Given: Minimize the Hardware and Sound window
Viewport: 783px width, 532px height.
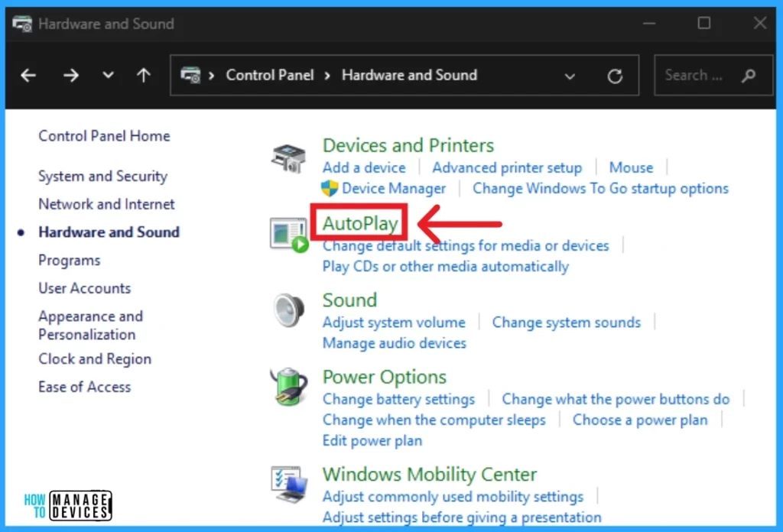Looking at the screenshot, I should click(649, 24).
